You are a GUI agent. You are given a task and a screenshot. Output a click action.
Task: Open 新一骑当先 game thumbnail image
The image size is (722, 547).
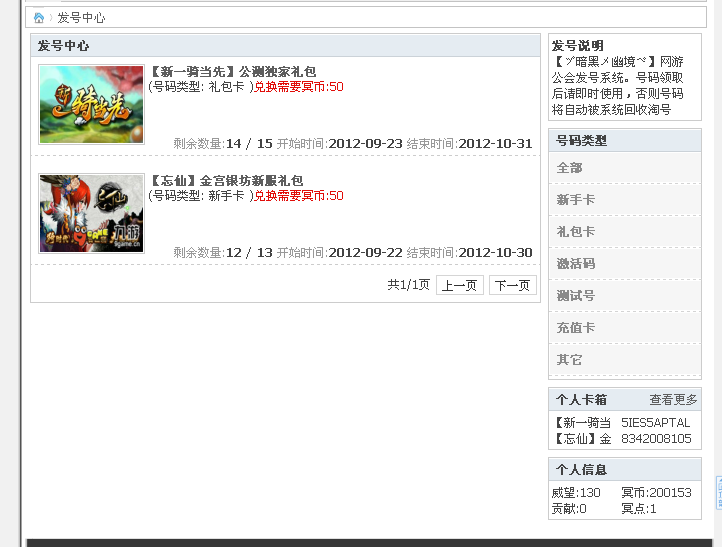pos(92,105)
